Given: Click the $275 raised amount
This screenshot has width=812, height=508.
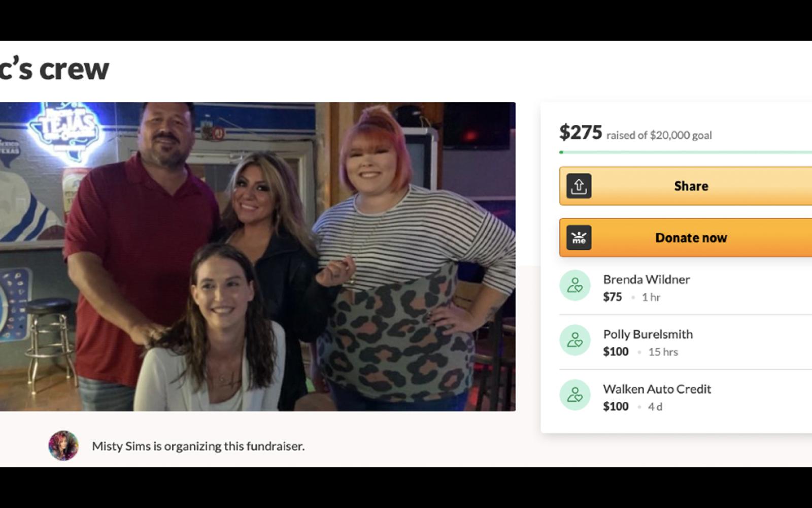Looking at the screenshot, I should pos(581,132).
